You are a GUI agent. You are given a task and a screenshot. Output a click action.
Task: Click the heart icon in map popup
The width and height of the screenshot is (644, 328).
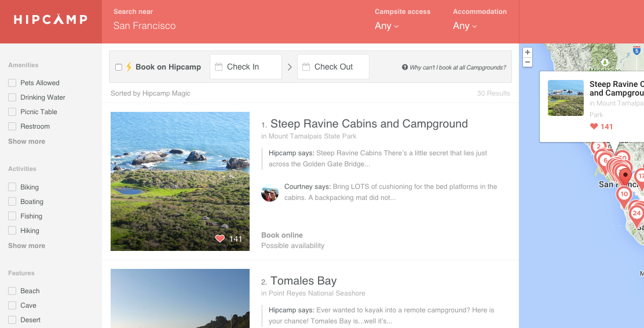click(x=594, y=126)
